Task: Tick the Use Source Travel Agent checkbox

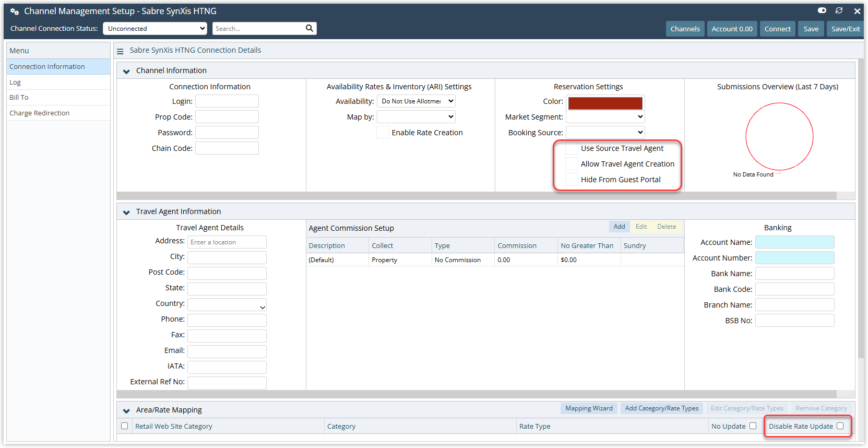Action: coord(572,148)
